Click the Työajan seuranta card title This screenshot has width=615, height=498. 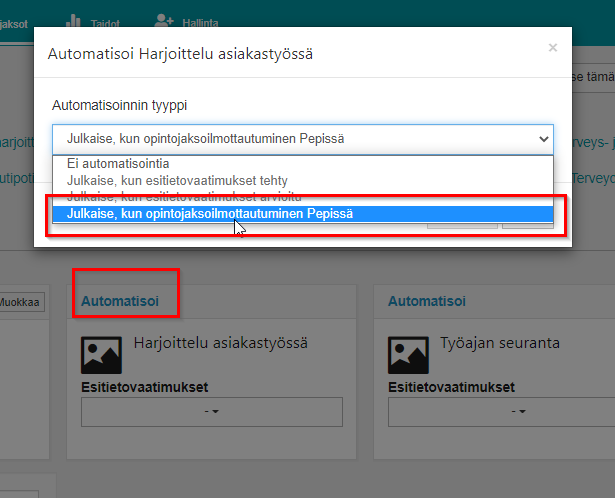500,342
